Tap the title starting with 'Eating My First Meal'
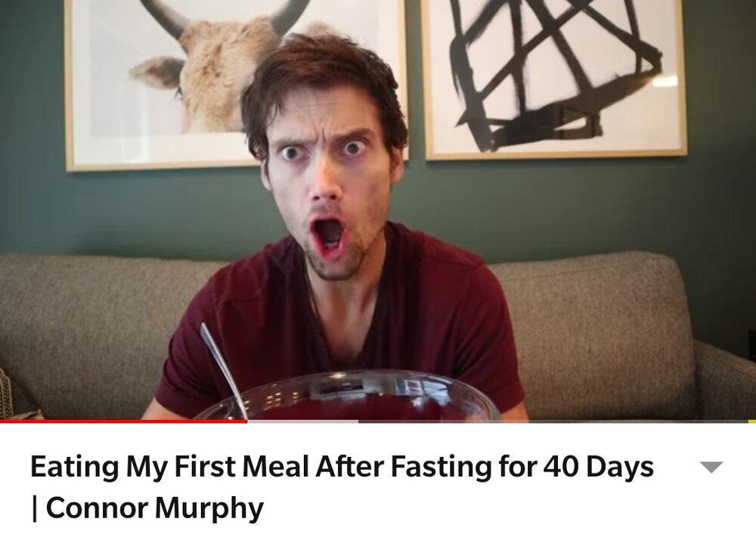Screen dimensions: 756x534 [342, 486]
